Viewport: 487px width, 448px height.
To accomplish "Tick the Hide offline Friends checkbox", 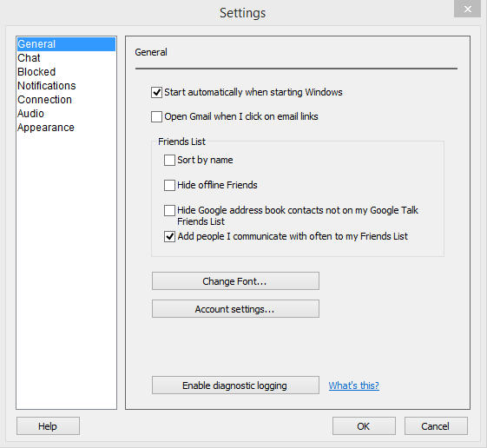I will click(169, 185).
